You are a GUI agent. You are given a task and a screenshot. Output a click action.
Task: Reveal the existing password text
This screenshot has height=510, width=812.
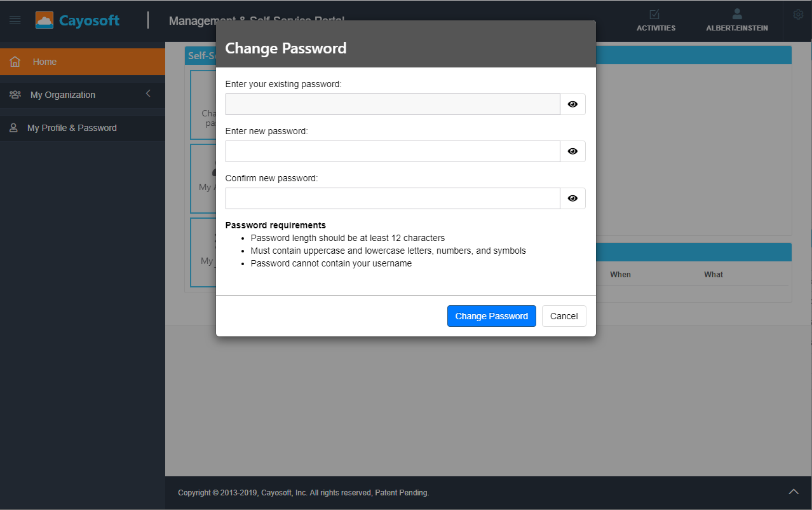572,104
